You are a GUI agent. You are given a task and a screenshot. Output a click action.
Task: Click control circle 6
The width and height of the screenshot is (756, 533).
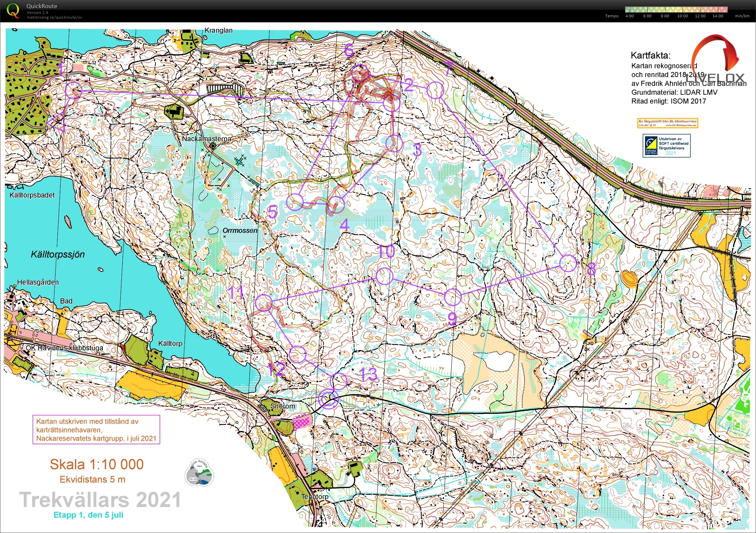pos(360,73)
